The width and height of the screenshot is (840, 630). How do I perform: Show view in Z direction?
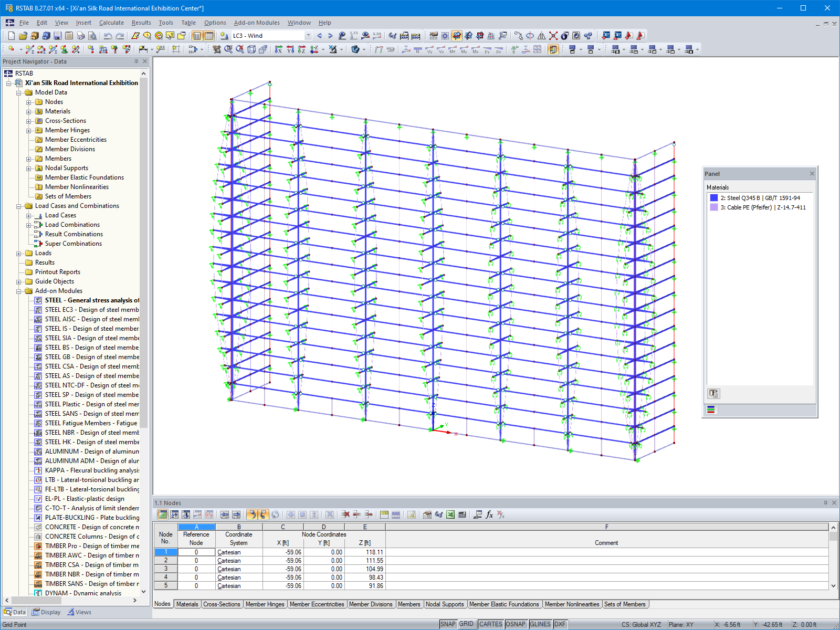[302, 49]
